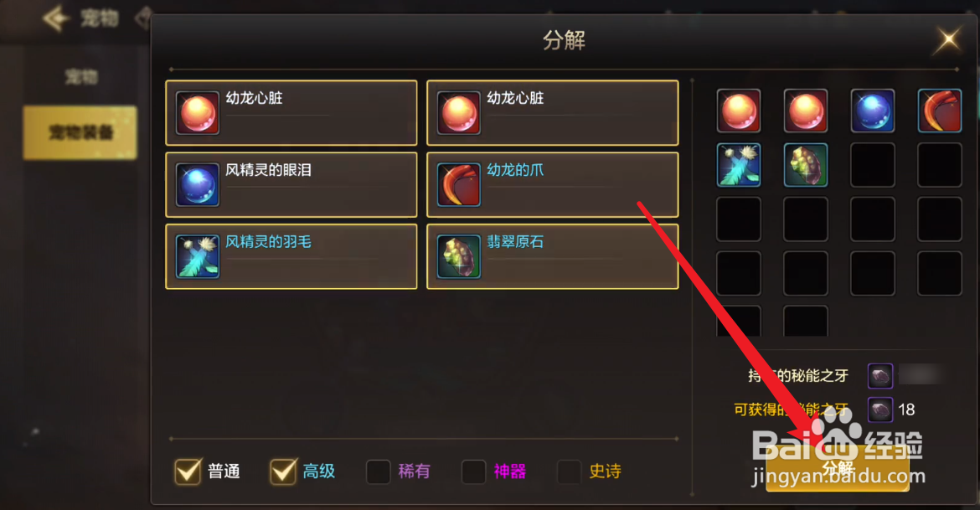Remove feather icon from the selected grid
Viewport: 980px width, 510px height.
(x=739, y=165)
